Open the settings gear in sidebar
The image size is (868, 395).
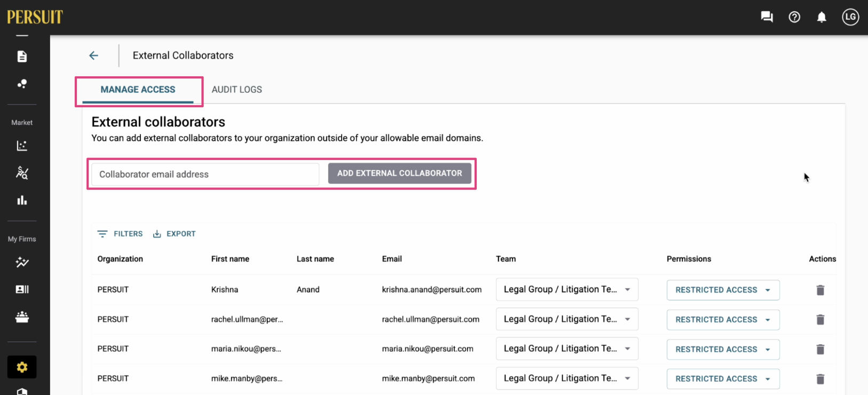pos(22,367)
